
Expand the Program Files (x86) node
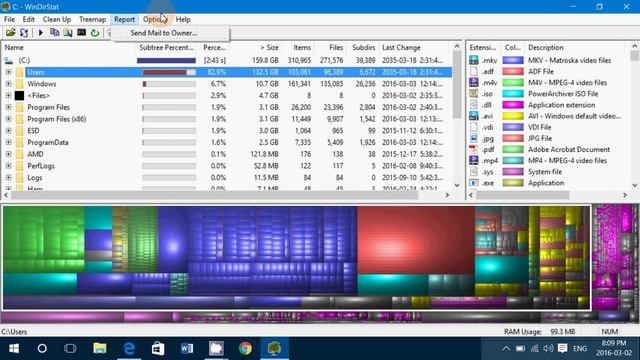click(9, 119)
